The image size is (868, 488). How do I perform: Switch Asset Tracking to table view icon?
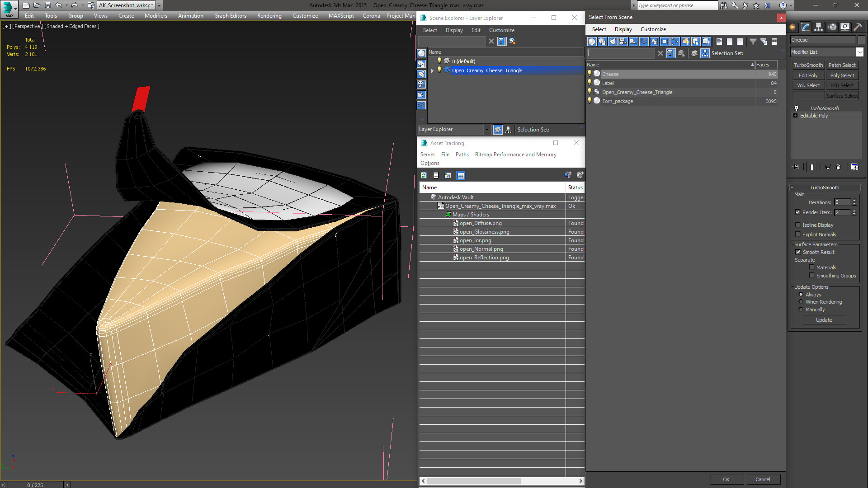(460, 175)
